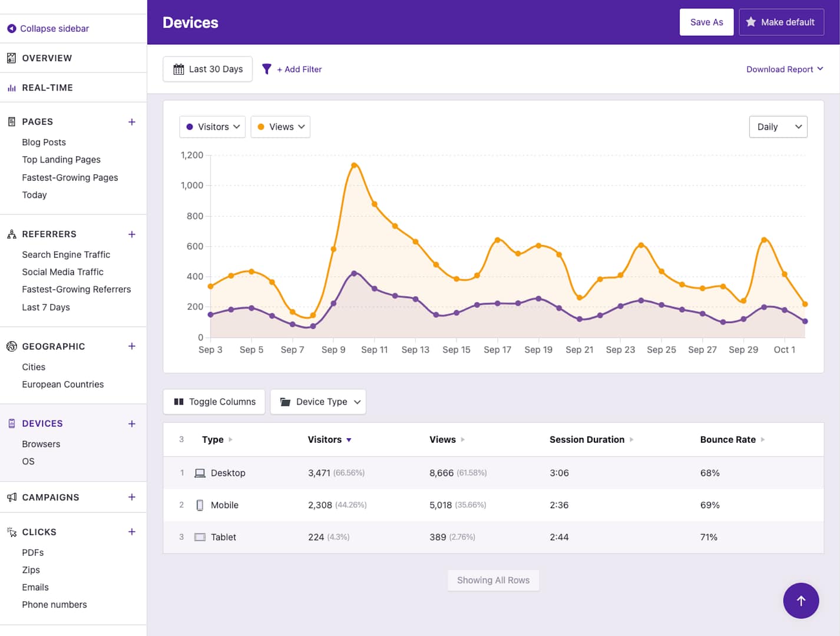Expand the Download Report dropdown
The image size is (840, 636).
pyautogui.click(x=785, y=69)
